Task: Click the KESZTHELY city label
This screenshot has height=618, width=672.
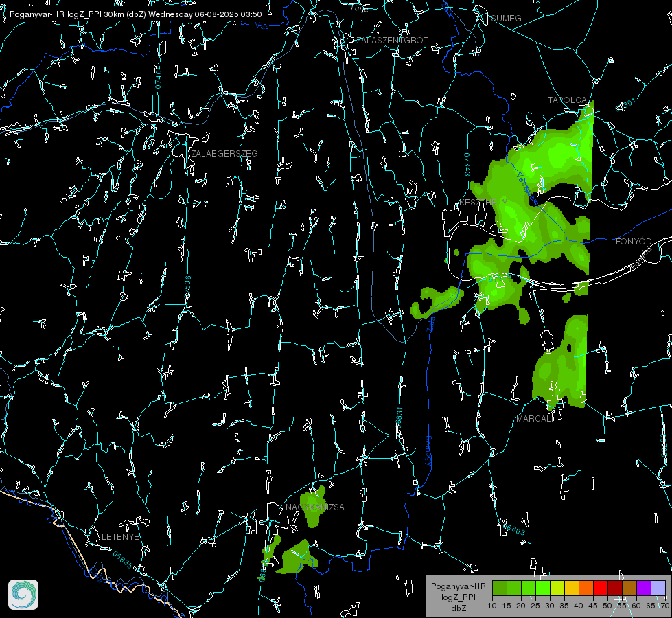Action: 483,202
